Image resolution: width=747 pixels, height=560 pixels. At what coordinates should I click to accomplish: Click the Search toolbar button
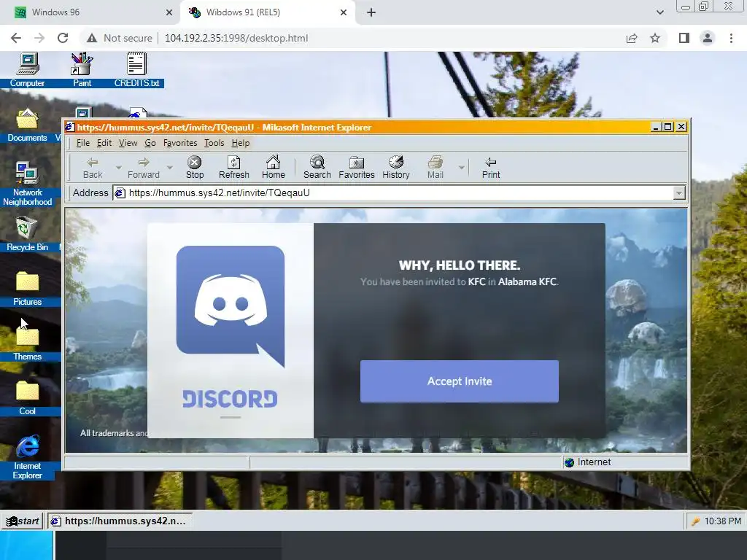pyautogui.click(x=317, y=168)
